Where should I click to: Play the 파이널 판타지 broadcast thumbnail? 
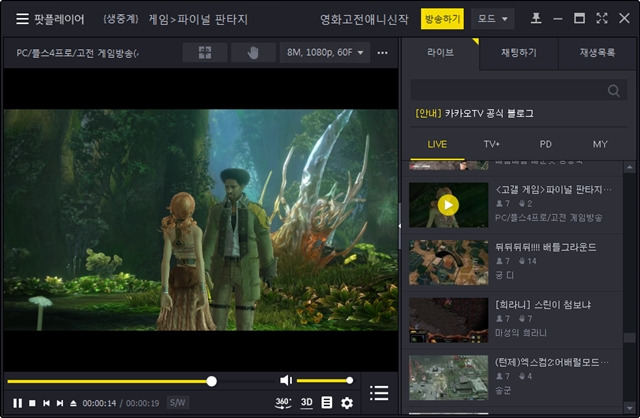(449, 205)
